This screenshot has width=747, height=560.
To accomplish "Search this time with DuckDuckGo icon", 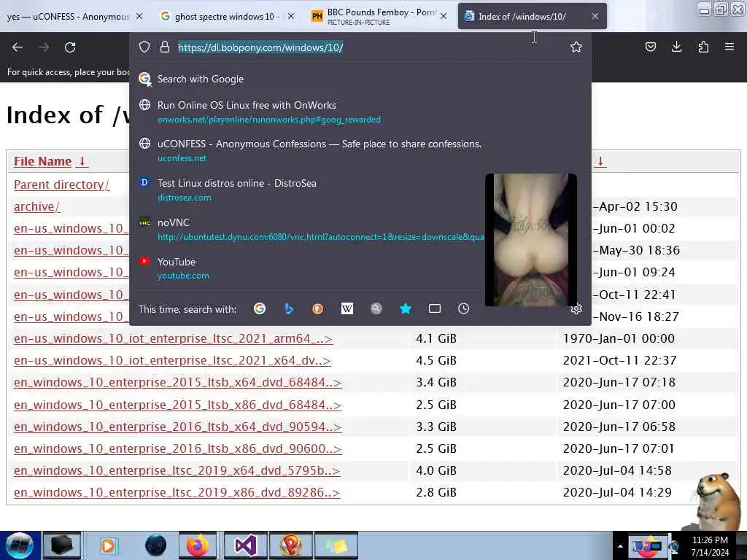I will pos(318,308).
